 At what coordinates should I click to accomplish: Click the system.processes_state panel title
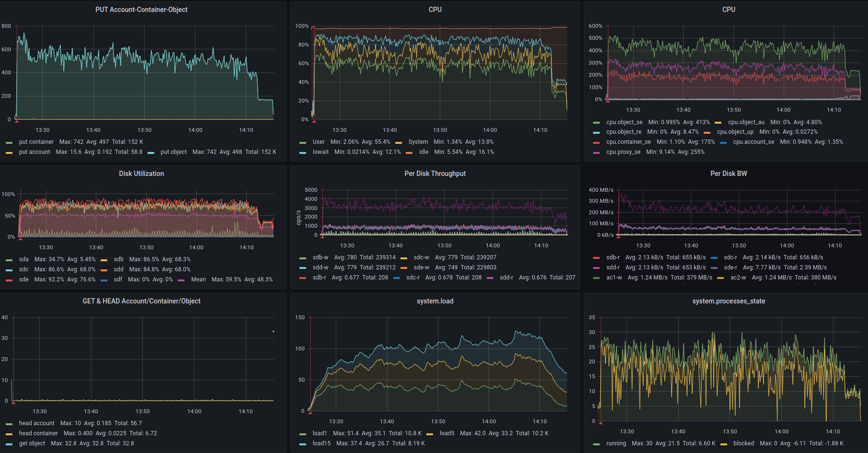point(729,301)
